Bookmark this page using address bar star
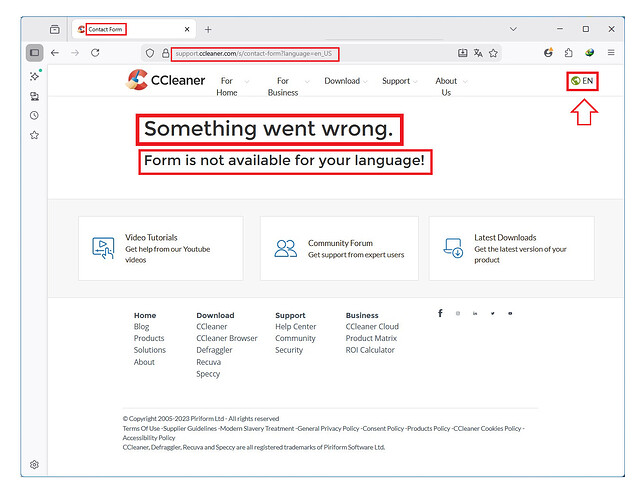 tap(494, 53)
